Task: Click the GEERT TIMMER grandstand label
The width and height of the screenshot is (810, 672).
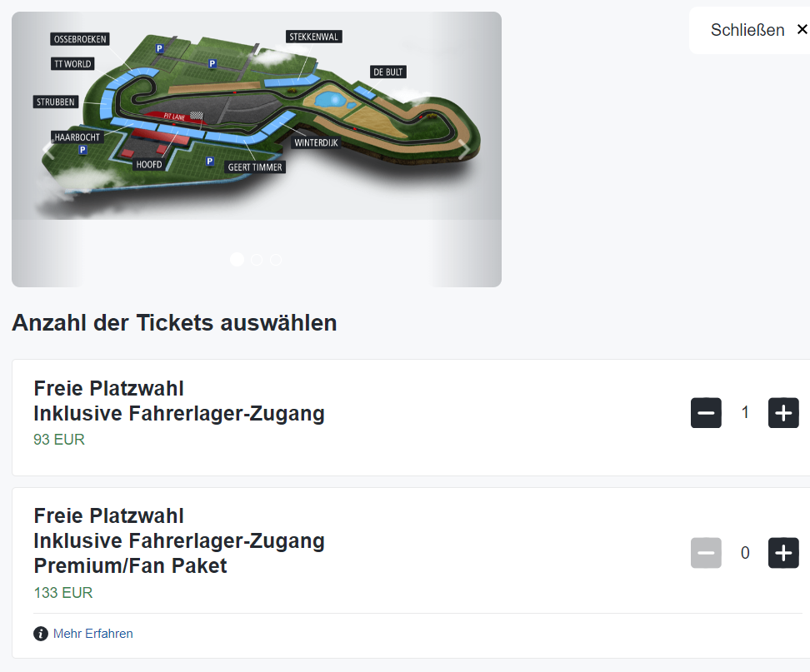Action: click(255, 167)
